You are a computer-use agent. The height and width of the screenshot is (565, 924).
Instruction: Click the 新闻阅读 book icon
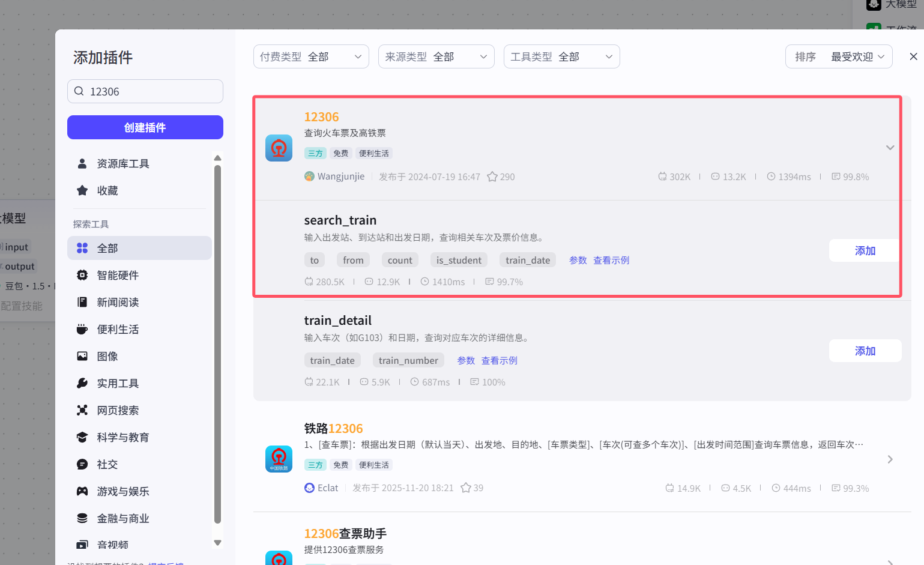click(82, 302)
